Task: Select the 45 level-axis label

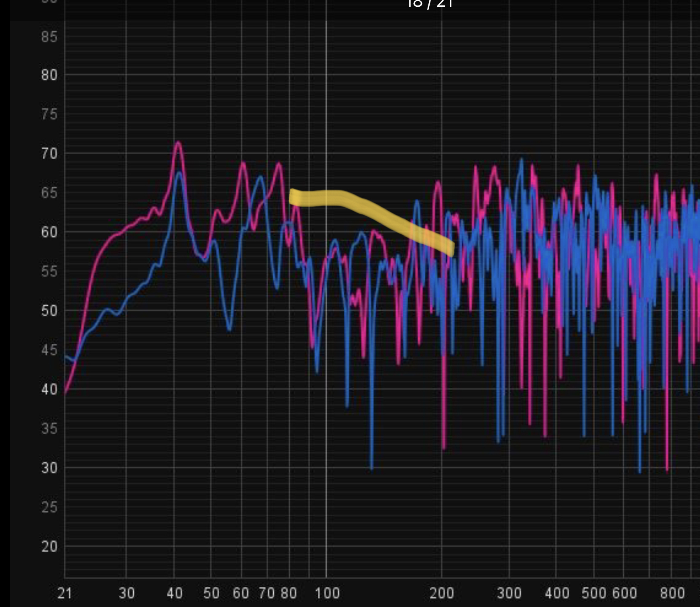Action: pyautogui.click(x=49, y=350)
